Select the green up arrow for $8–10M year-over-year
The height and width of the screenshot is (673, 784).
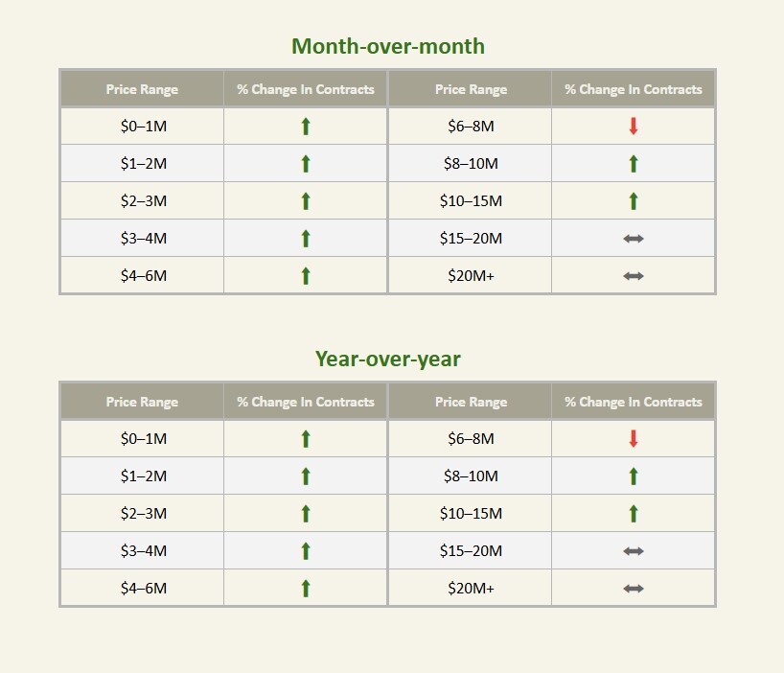click(x=633, y=476)
